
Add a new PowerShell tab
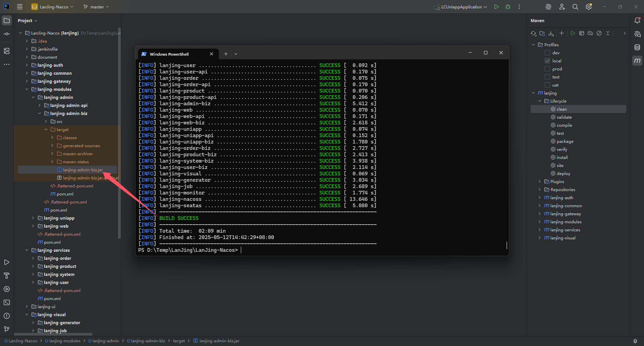pyautogui.click(x=226, y=54)
